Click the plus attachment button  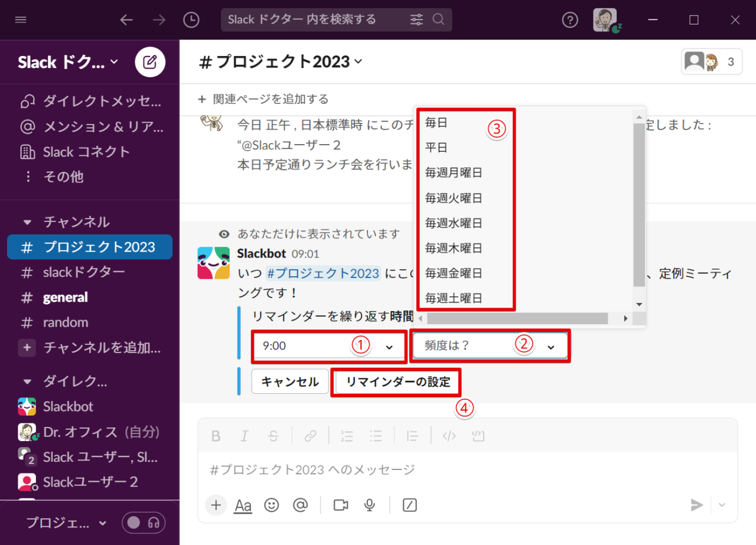216,505
